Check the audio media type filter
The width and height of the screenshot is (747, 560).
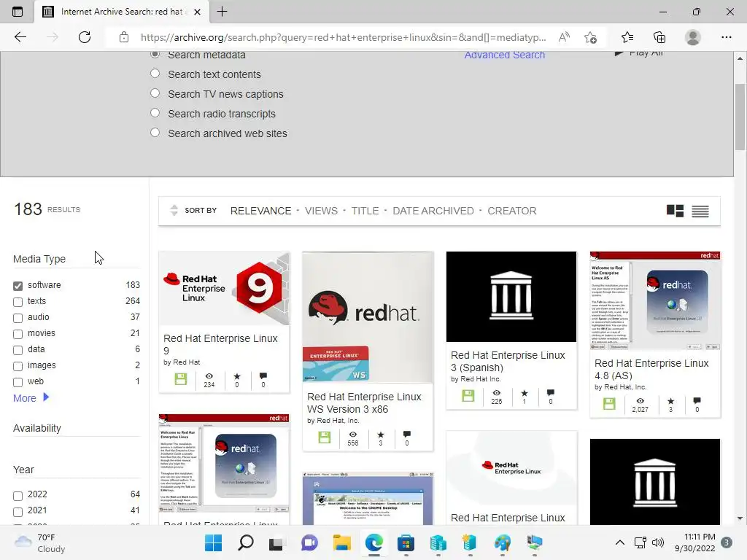point(18,318)
